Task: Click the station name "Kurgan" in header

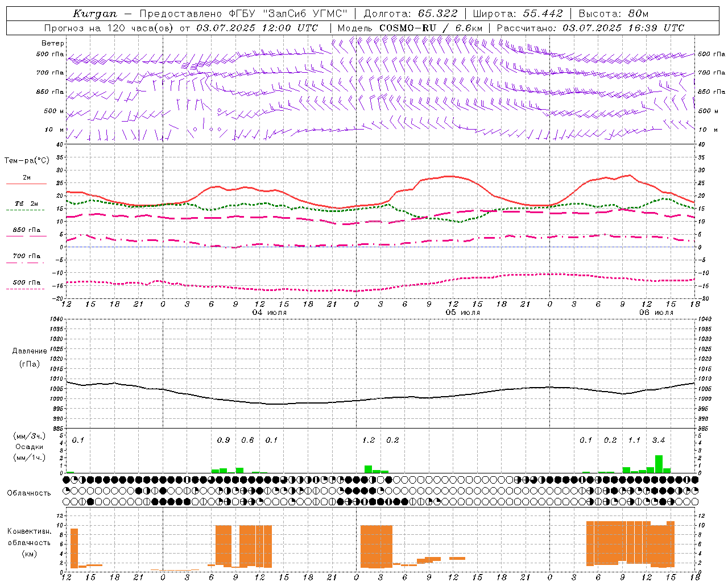Action: (x=95, y=14)
